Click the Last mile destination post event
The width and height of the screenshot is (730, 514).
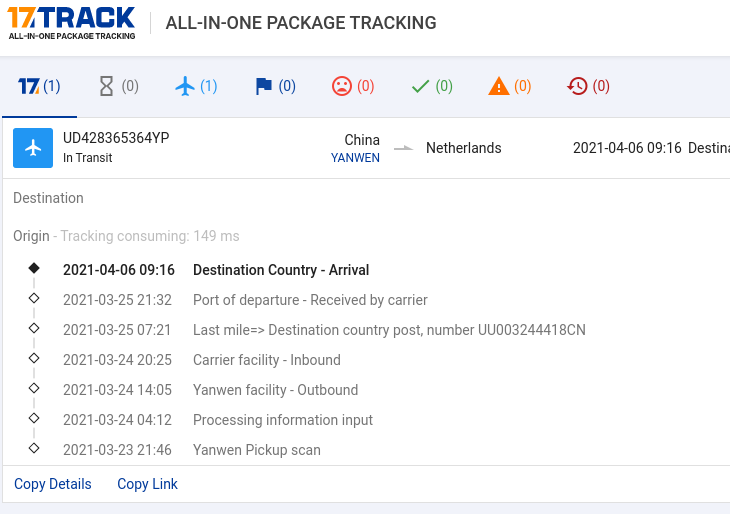click(x=389, y=330)
